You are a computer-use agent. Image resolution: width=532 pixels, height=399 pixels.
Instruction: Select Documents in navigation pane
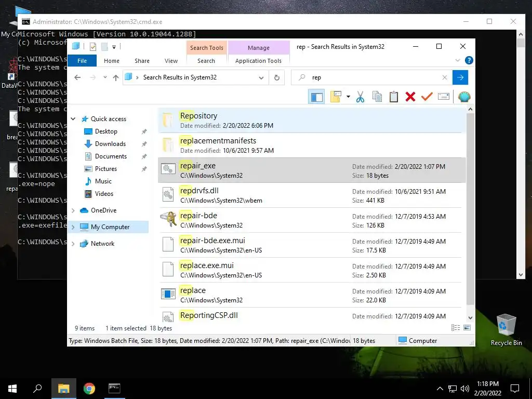click(111, 156)
